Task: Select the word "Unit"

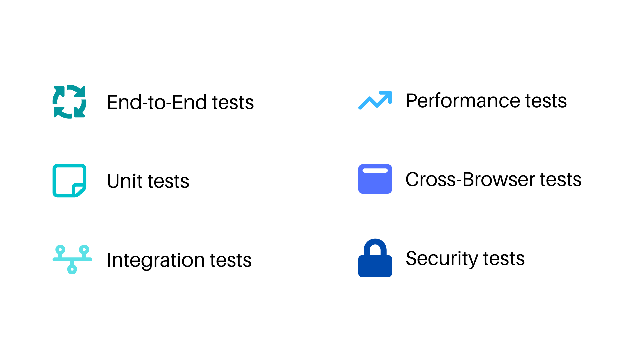Action: [x=125, y=181]
